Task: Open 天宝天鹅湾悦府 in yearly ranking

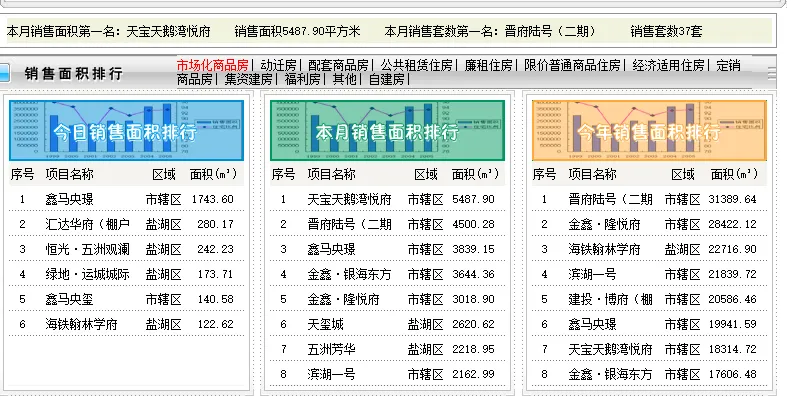Action: click(610, 349)
